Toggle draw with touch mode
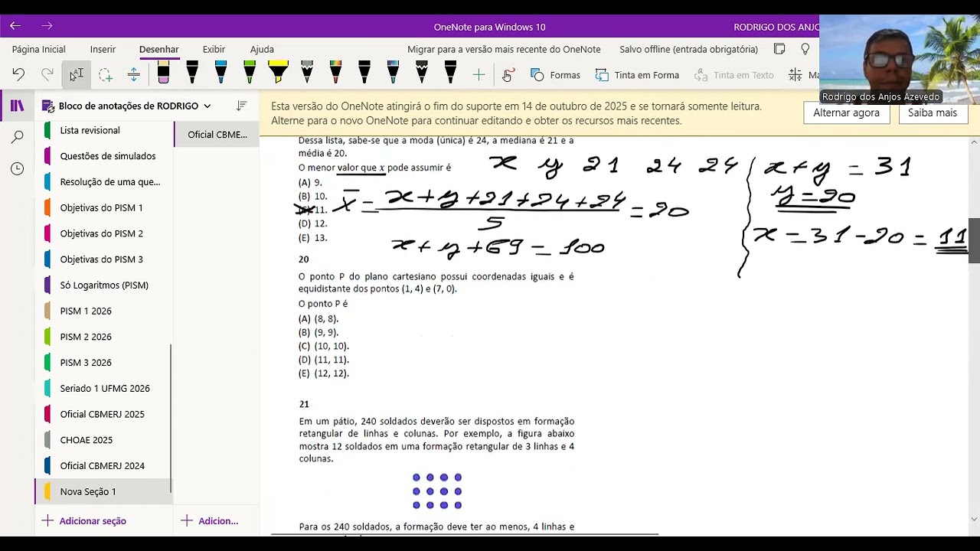 [507, 75]
